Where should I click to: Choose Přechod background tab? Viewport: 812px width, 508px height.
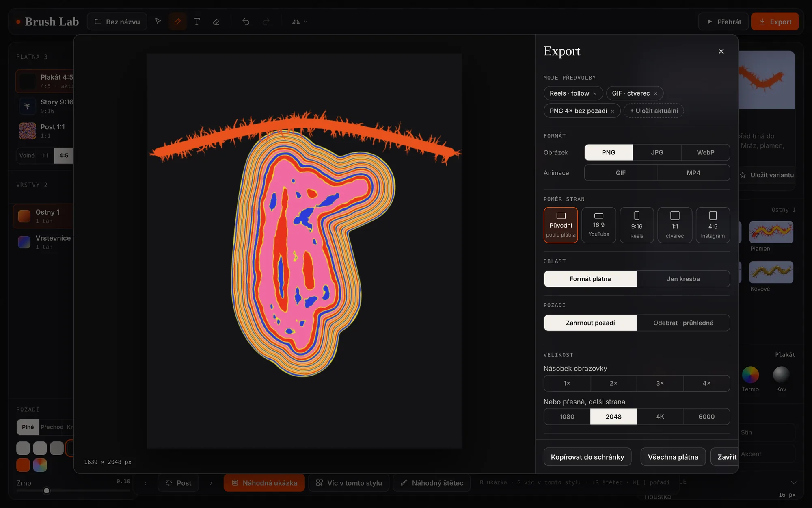[x=52, y=427]
